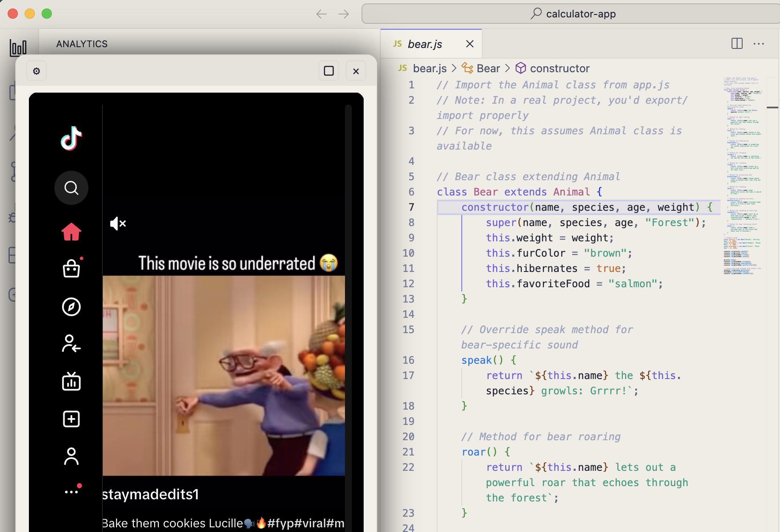Open the LIVE TV icon
The image size is (780, 532).
point(71,381)
